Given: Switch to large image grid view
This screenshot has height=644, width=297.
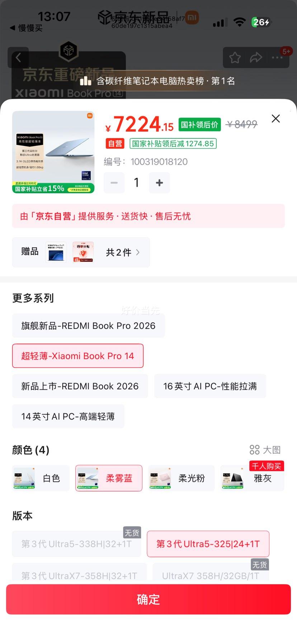Looking at the screenshot, I should (265, 450).
